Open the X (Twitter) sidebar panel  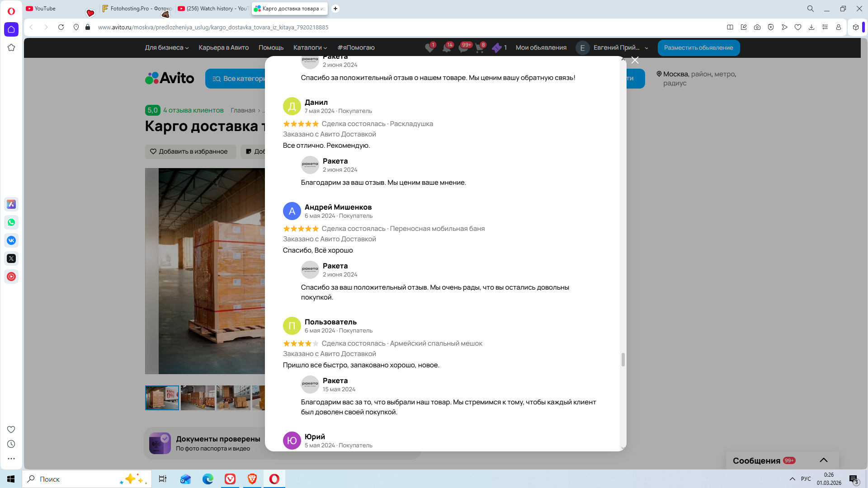[11, 258]
